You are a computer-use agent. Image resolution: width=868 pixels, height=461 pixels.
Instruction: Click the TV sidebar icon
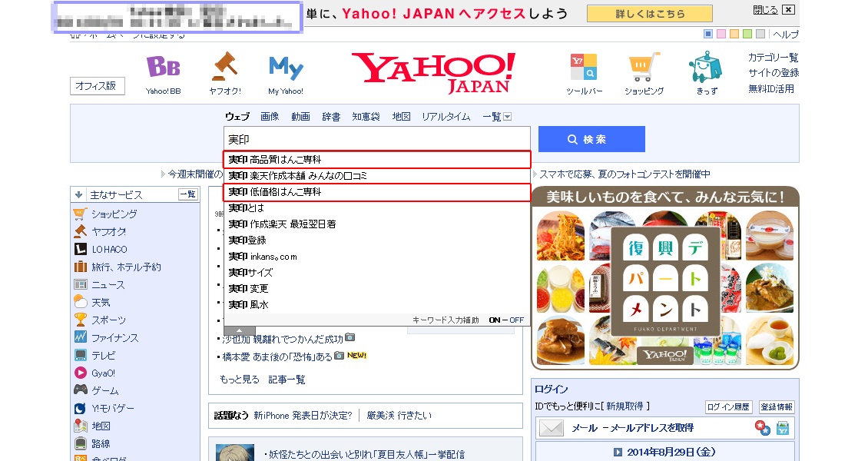81,355
